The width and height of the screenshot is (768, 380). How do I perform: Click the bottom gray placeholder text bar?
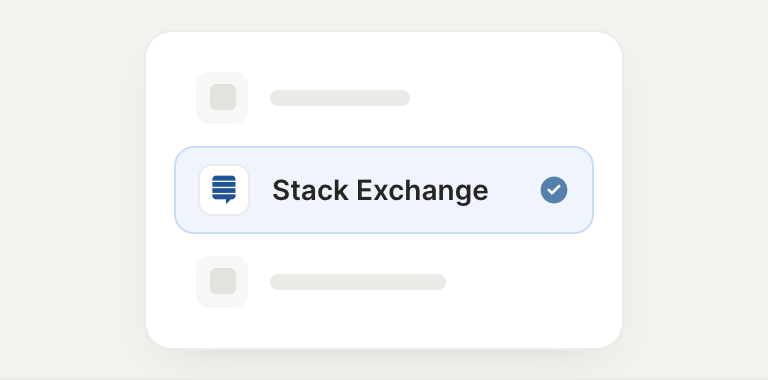tap(358, 282)
